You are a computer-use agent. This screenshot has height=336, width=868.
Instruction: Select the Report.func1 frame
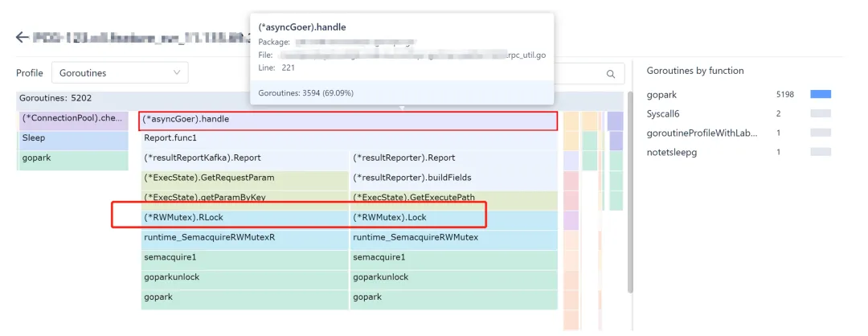click(348, 138)
